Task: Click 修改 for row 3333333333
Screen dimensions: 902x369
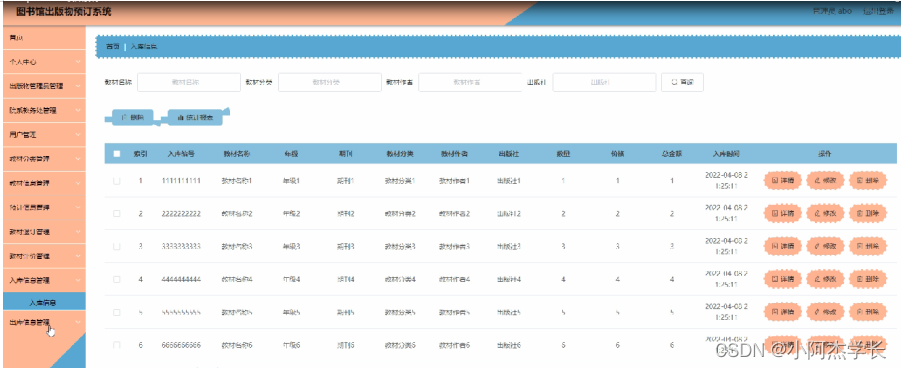Action: (x=825, y=246)
